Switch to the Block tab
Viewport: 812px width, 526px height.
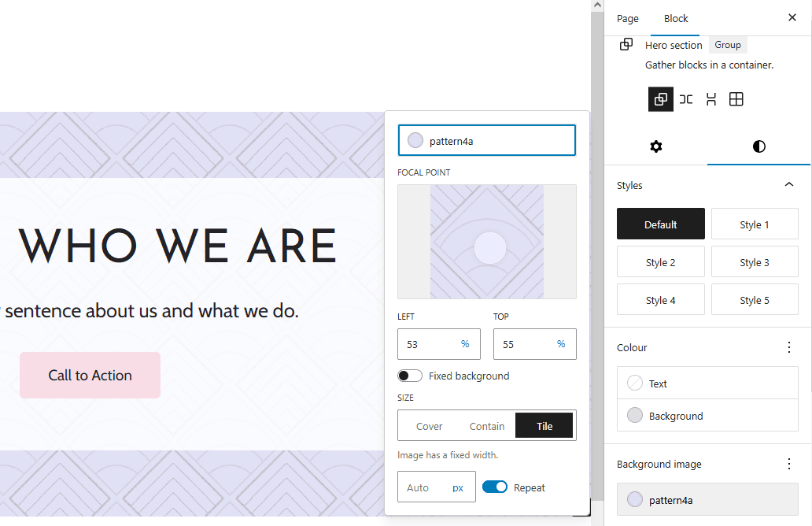click(x=674, y=18)
